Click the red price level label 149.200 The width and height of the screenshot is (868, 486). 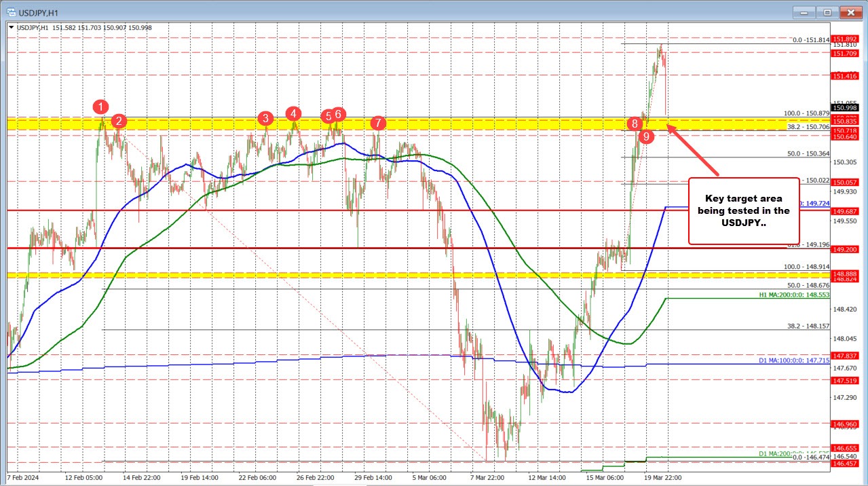(x=844, y=249)
